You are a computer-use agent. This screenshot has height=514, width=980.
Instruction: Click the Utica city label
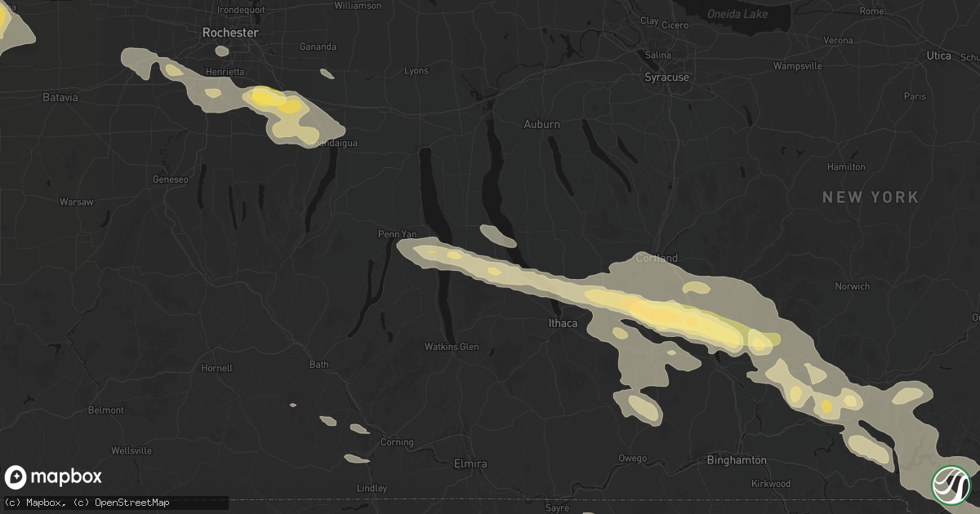point(939,55)
